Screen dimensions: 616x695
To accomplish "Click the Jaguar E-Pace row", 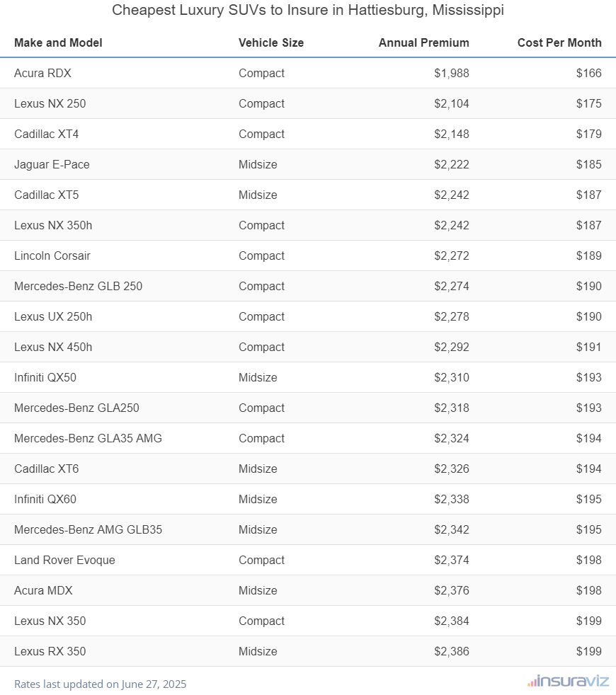I will (x=52, y=164).
